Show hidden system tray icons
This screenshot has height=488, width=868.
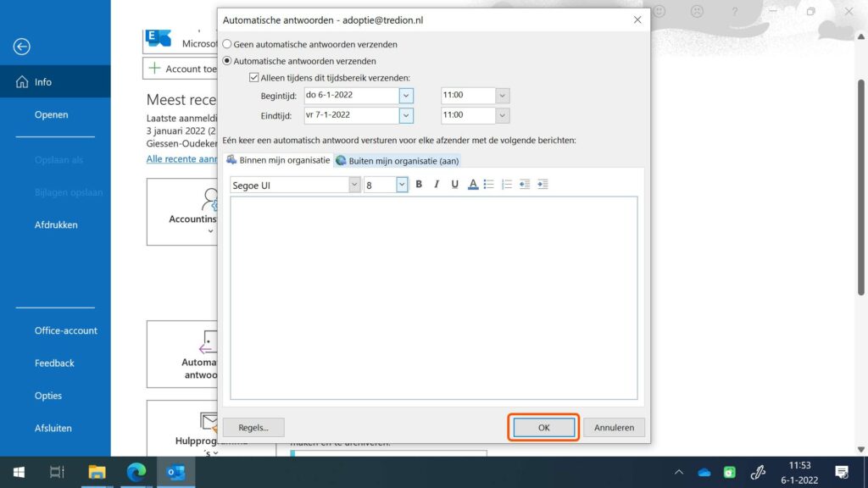tap(679, 472)
